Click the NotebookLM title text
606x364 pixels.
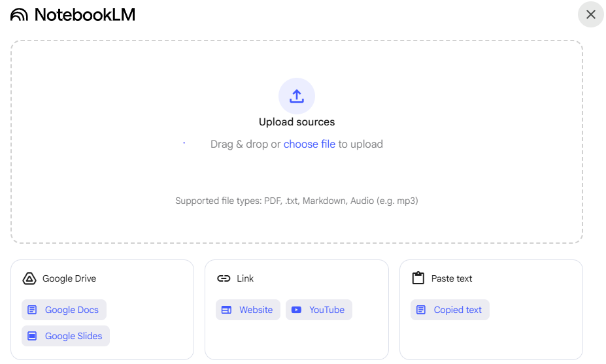[85, 14]
